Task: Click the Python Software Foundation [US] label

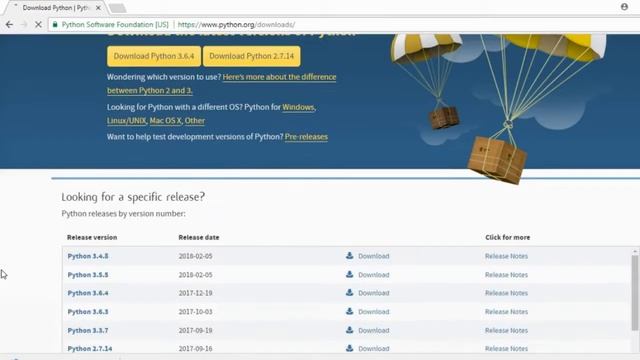Action: (x=115, y=24)
